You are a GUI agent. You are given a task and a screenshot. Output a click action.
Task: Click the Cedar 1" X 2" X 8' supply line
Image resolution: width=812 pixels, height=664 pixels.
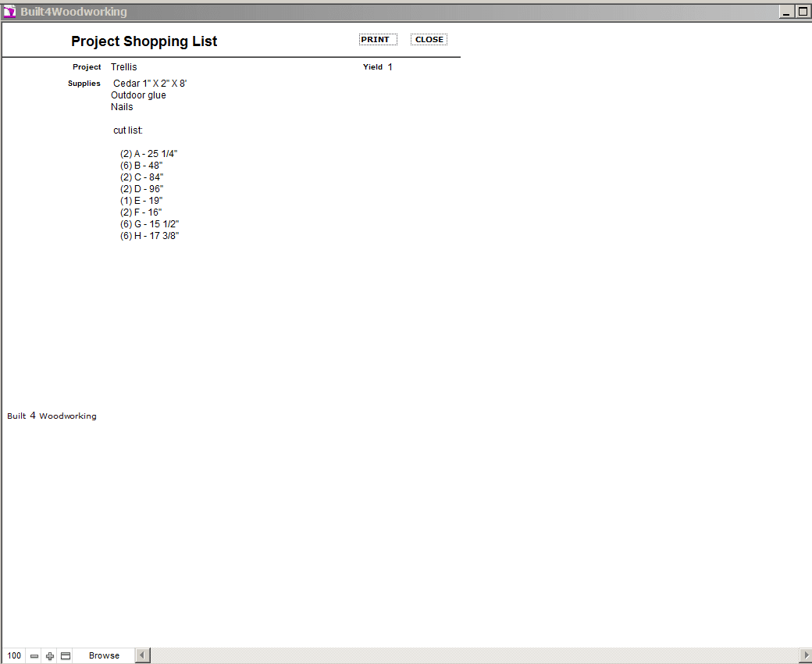[150, 84]
